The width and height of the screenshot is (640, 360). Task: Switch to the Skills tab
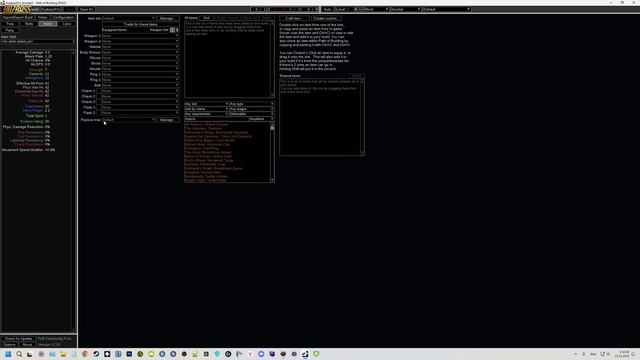(29, 24)
